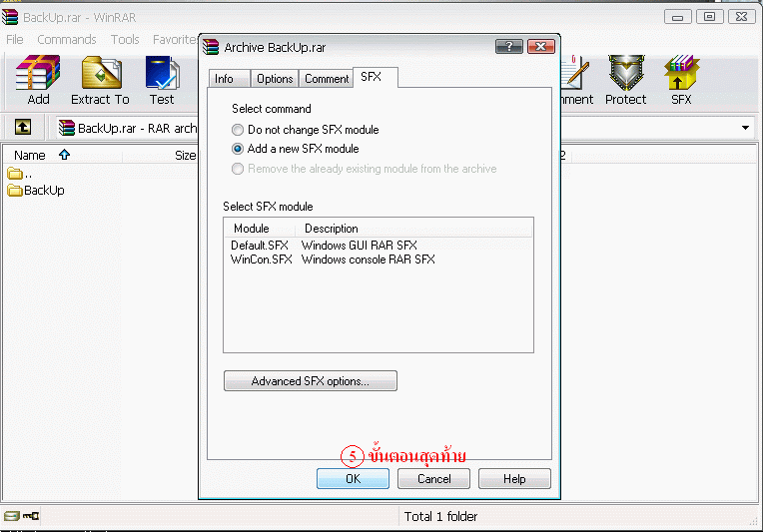This screenshot has width=763, height=532.
Task: Click the BackUp.rar address path field
Action: [x=128, y=128]
